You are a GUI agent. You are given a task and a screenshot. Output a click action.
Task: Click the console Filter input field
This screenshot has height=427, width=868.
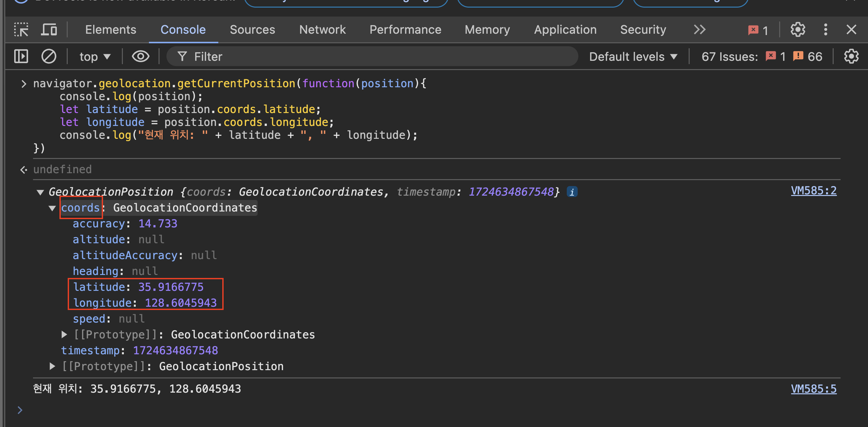(x=371, y=57)
